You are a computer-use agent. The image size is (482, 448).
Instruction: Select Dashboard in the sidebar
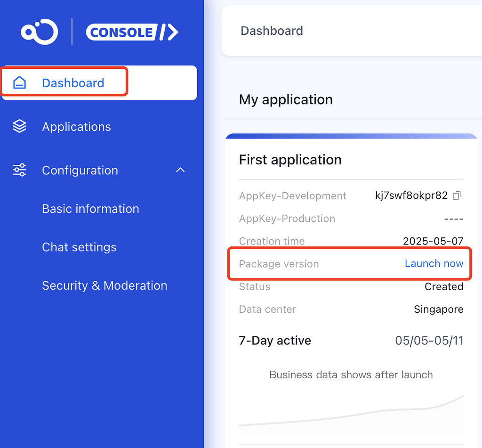[72, 82]
